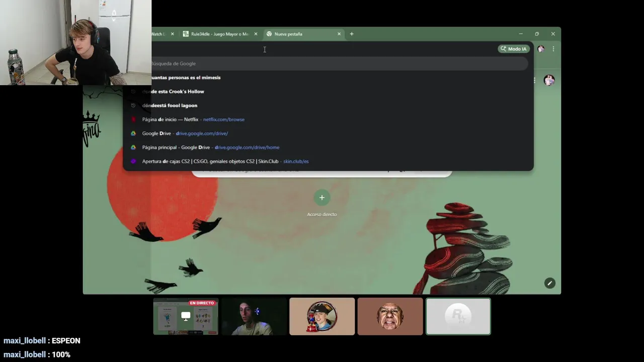Choose suggestion 'dóndeestá foool lagoon'
This screenshot has height=362, width=644.
point(328,106)
